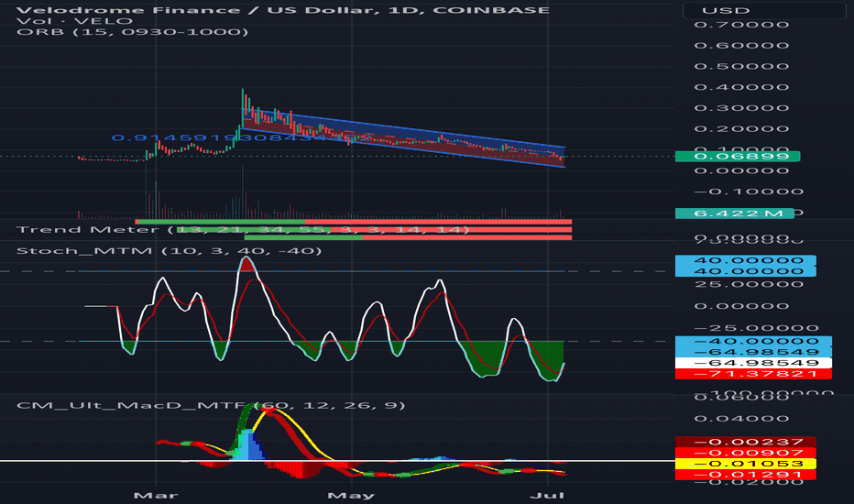Click the MACD value -0.01291
854x504 pixels.
(746, 475)
